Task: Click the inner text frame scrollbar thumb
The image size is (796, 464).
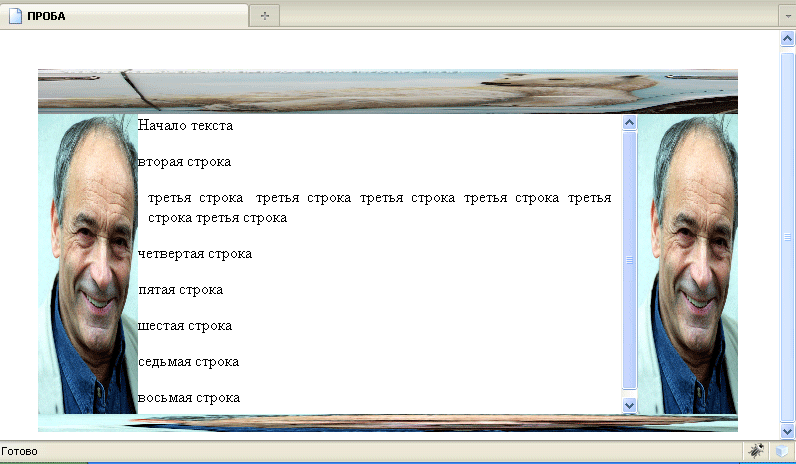Action: point(629,260)
